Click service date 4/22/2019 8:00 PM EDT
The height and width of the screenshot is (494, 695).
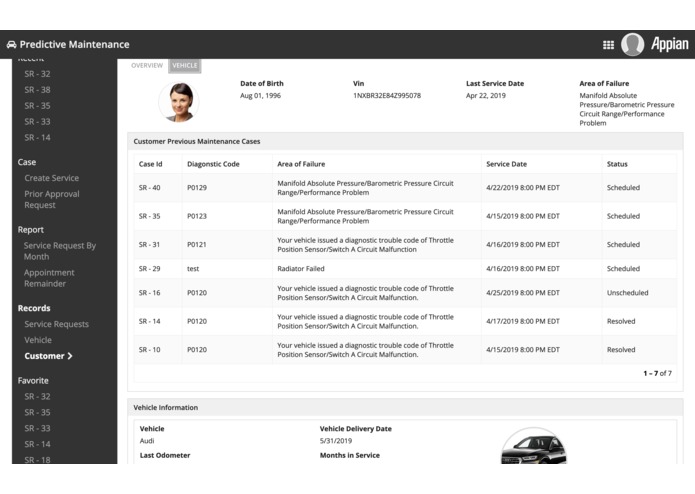(x=523, y=188)
